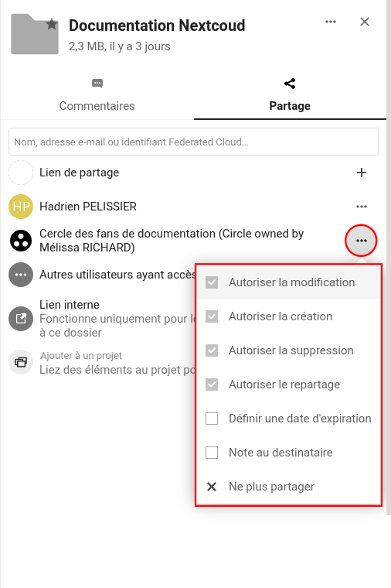Click the share icon above Partage
This screenshot has height=588, width=391.
[290, 84]
